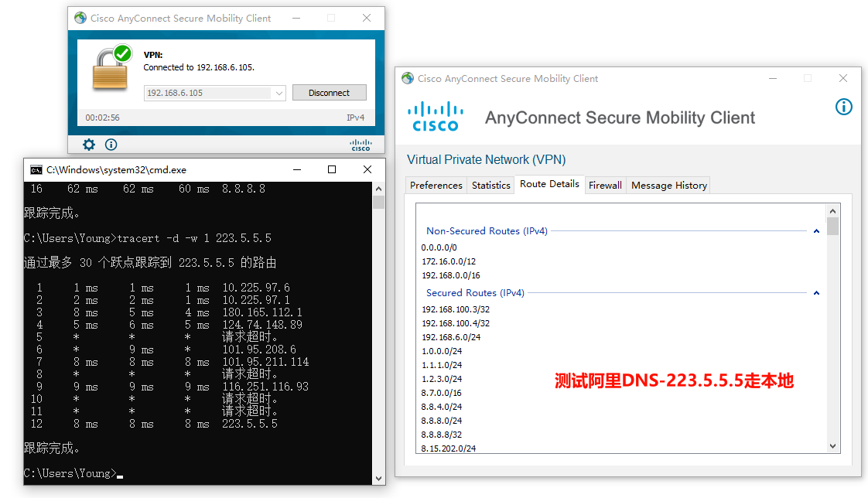
Task: Click the cmd window scroll-up arrow
Action: [x=378, y=189]
